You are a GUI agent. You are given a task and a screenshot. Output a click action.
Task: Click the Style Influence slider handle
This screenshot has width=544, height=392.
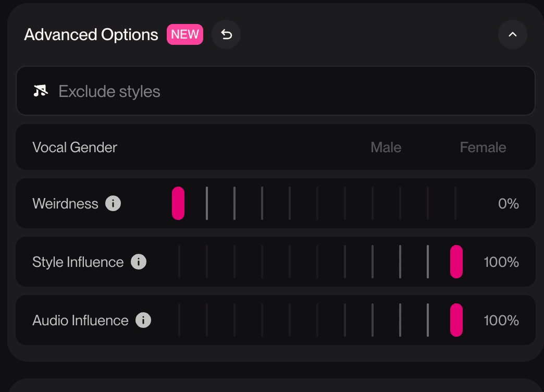click(x=456, y=262)
